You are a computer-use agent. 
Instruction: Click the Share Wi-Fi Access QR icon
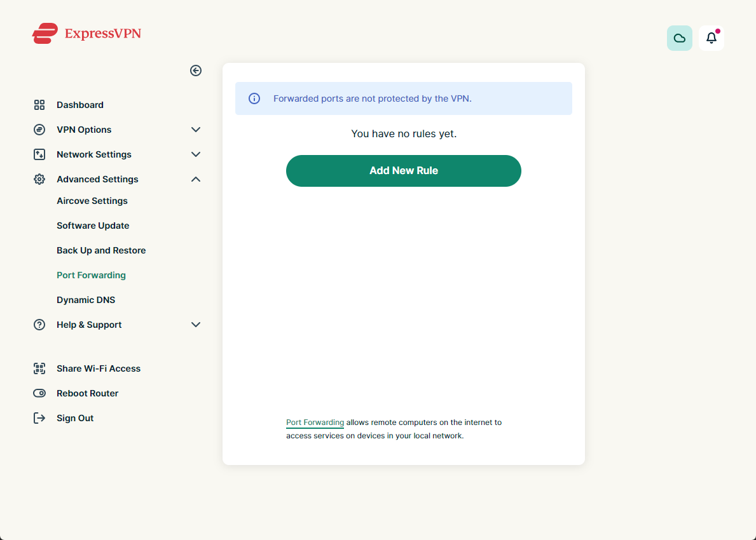tap(39, 368)
